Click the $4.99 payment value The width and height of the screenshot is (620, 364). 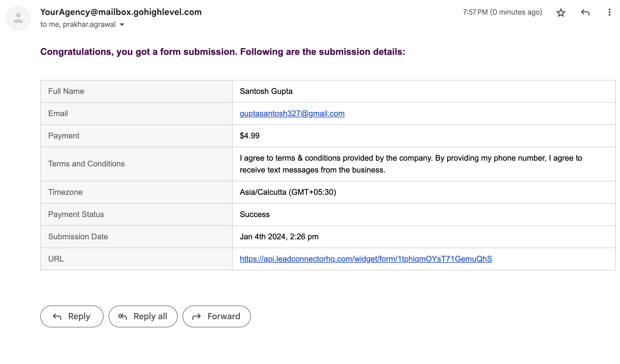pos(250,136)
